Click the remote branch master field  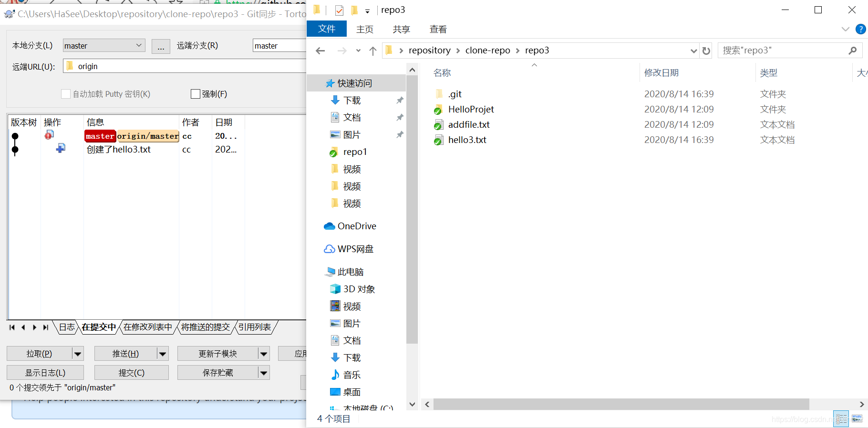click(279, 46)
